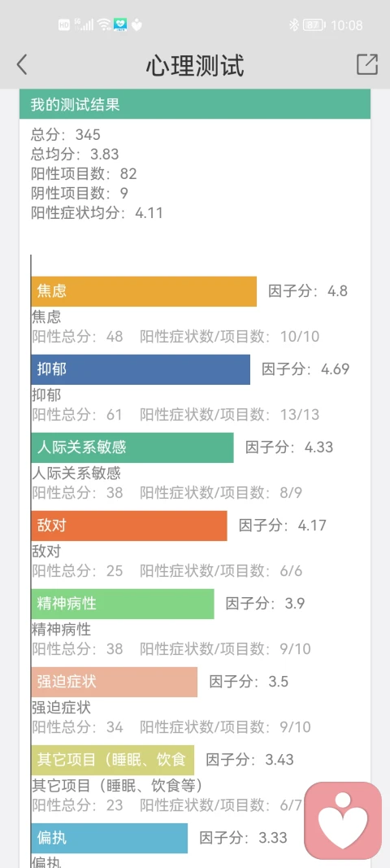
Task: Select the orange 焦虑 bar
Action: (144, 291)
